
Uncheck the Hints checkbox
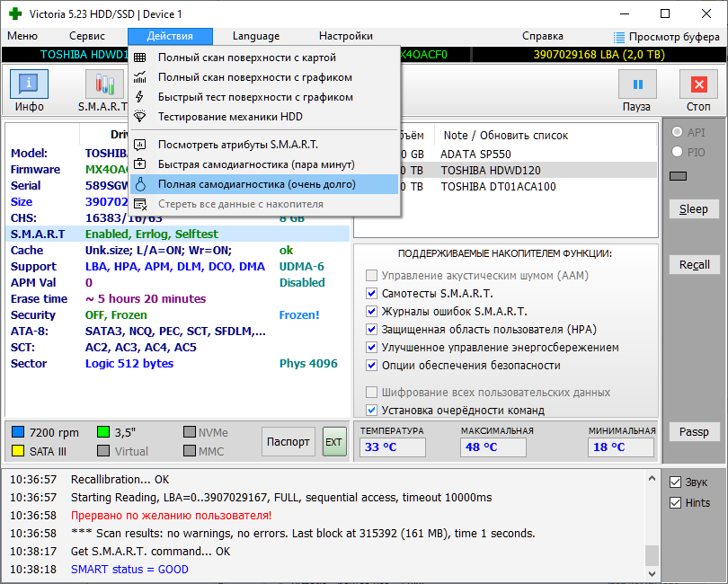676,503
